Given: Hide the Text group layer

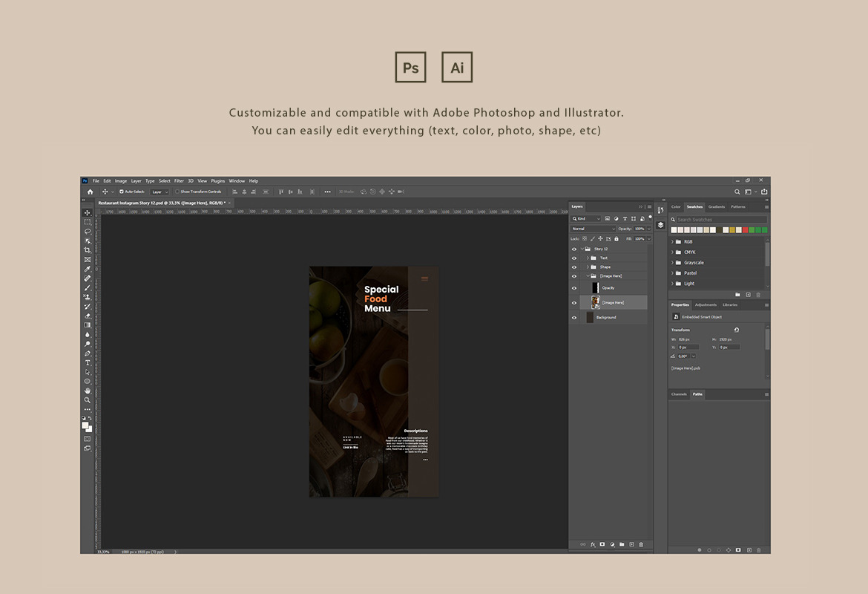Looking at the screenshot, I should [574, 258].
